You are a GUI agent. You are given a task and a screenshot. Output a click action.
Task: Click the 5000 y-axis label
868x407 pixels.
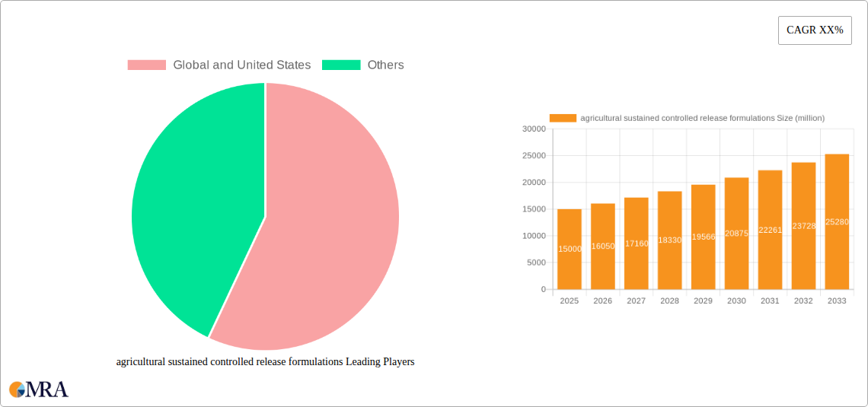click(536, 262)
